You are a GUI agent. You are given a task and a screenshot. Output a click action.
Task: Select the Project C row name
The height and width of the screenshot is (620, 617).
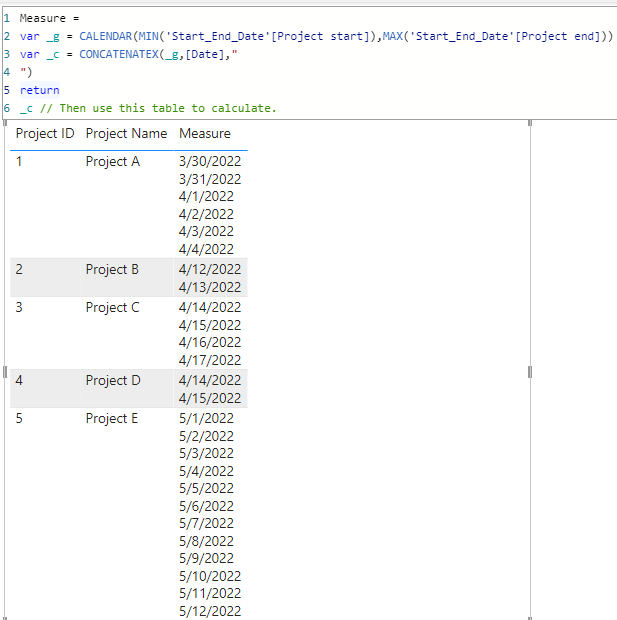click(x=113, y=307)
